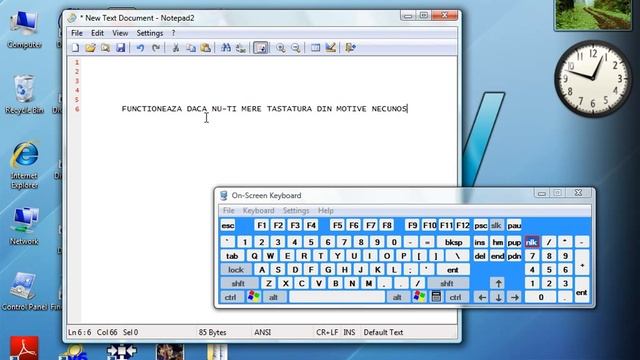Copy selection via toolbar icon
Image resolution: width=640 pixels, height=360 pixels.
pyautogui.click(x=191, y=48)
